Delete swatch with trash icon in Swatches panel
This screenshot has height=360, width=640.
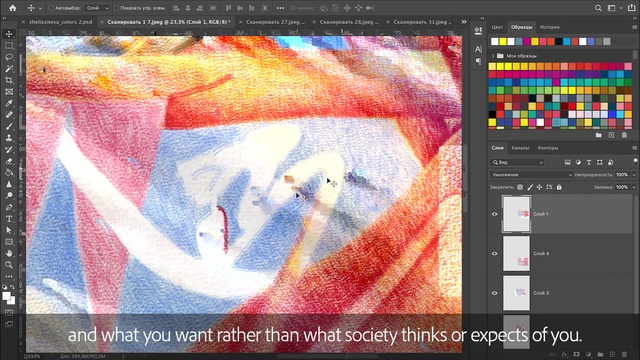coord(624,135)
